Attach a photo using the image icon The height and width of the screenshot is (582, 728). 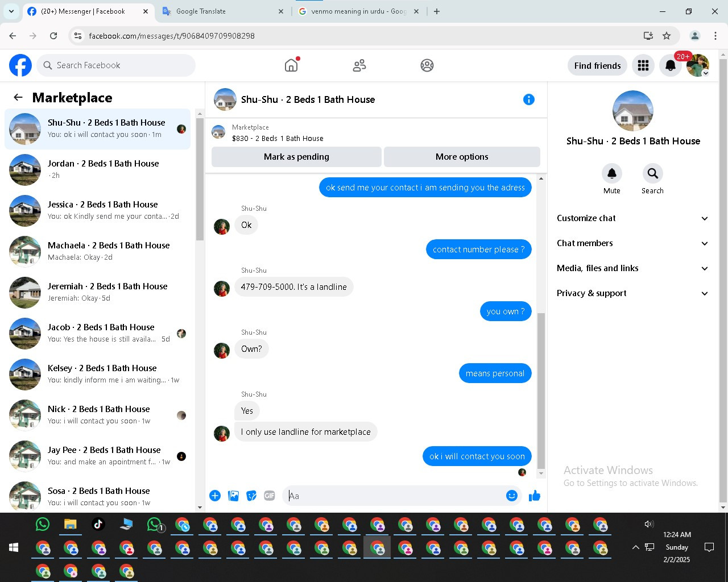pos(233,496)
